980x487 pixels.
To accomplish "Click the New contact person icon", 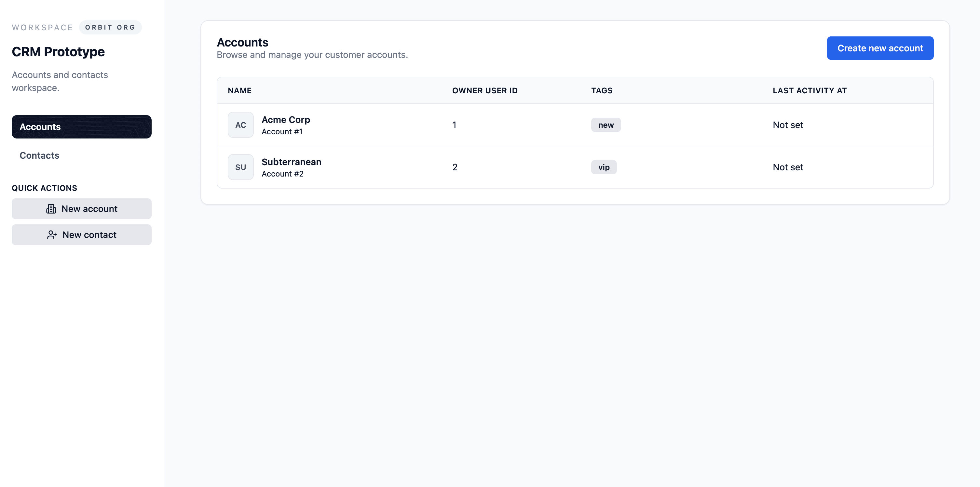I will [x=51, y=235].
